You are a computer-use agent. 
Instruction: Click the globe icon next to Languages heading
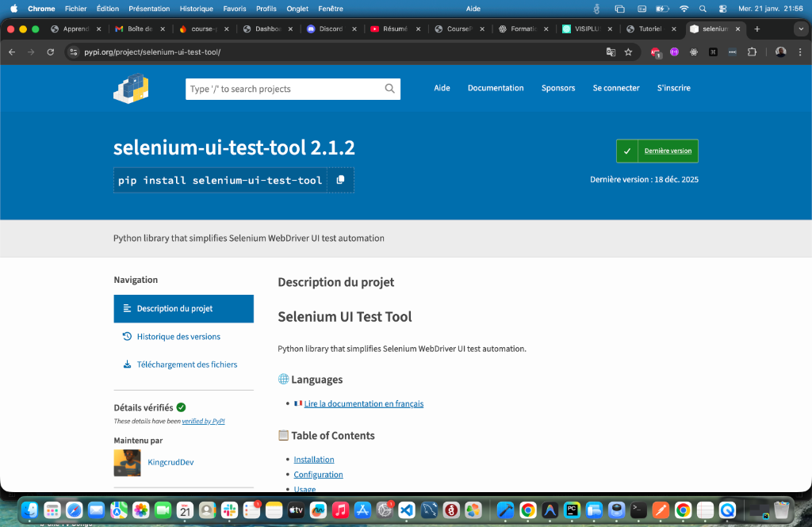(x=283, y=379)
